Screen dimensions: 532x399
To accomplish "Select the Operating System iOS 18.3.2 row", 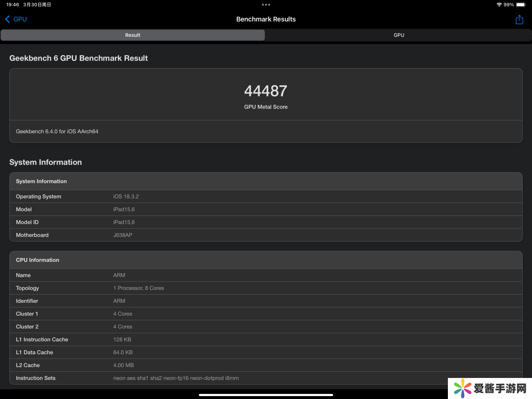I will coord(266,197).
